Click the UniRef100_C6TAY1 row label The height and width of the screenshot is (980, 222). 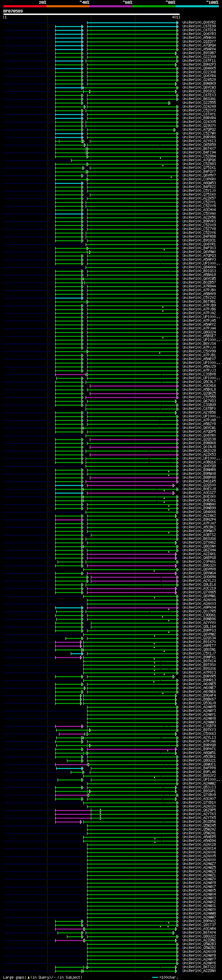pos(199,114)
